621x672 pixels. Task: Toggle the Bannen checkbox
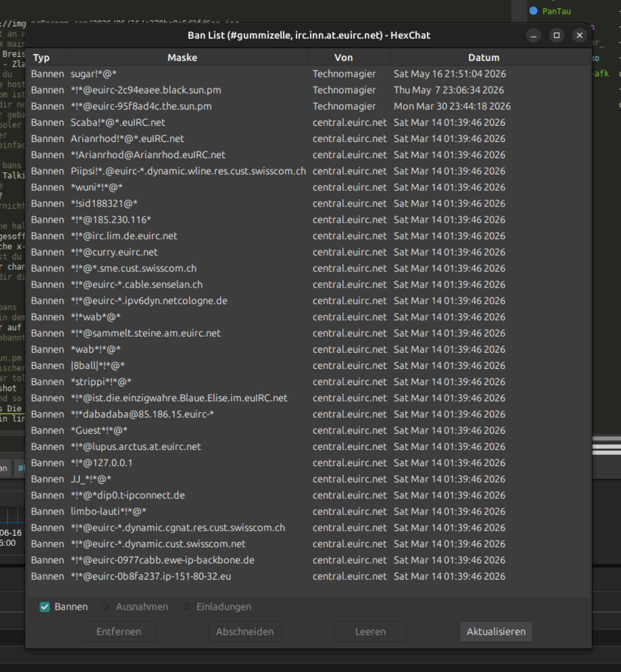[x=45, y=607]
